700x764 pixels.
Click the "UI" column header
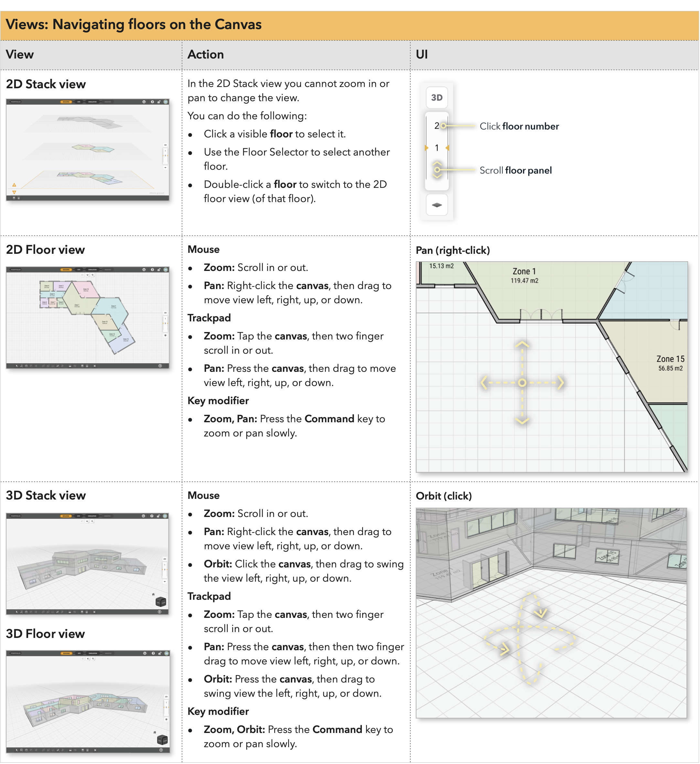tap(421, 54)
